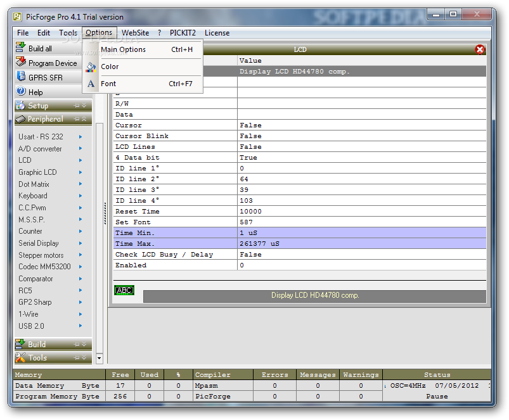The width and height of the screenshot is (509, 420).
Task: Choose Font from Options menu
Action: click(x=143, y=84)
